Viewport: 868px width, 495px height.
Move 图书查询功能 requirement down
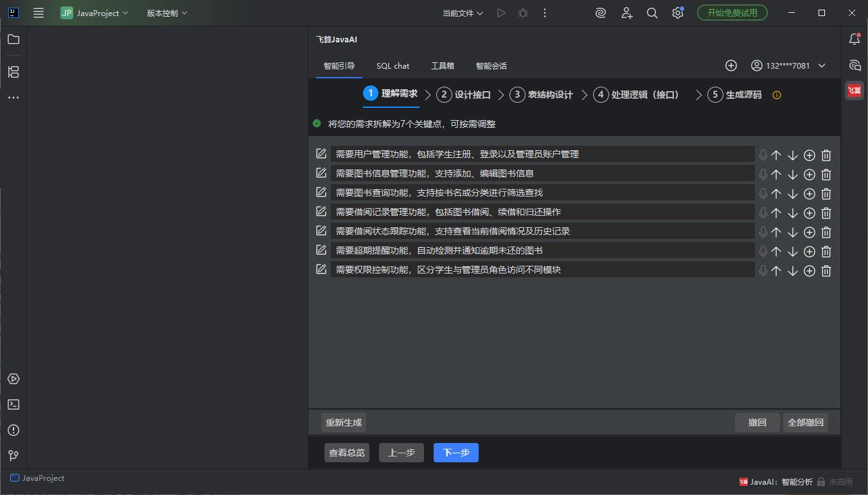[x=793, y=193]
